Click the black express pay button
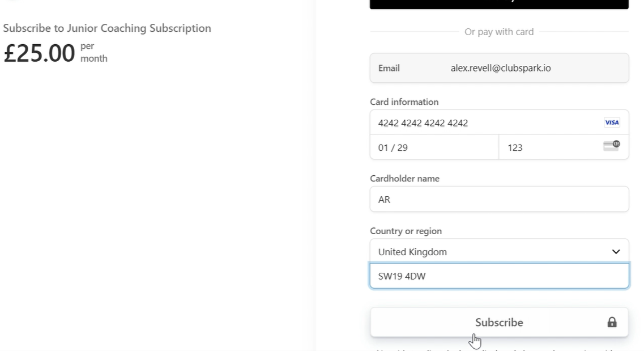Image resolution: width=644 pixels, height=351 pixels. click(x=498, y=4)
